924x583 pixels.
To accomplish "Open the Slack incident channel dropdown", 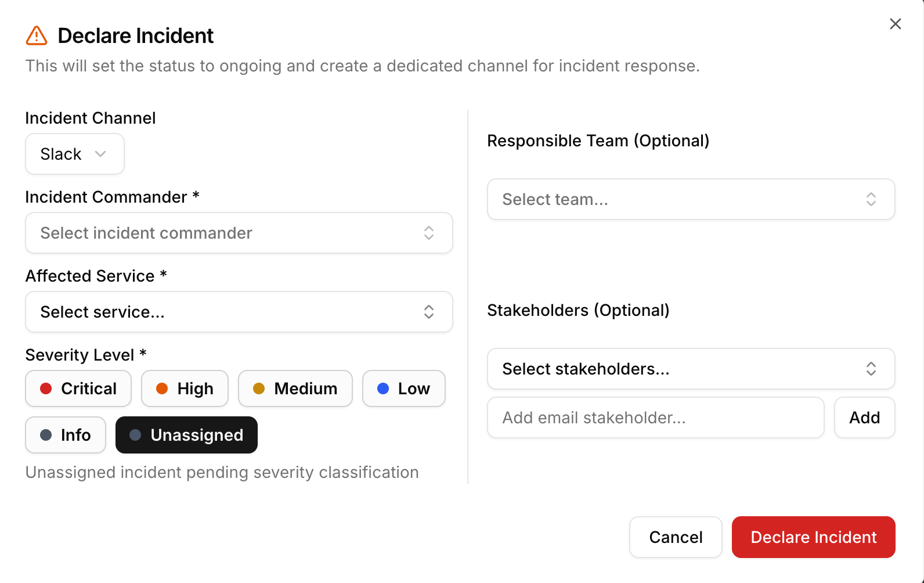I will pos(74,154).
